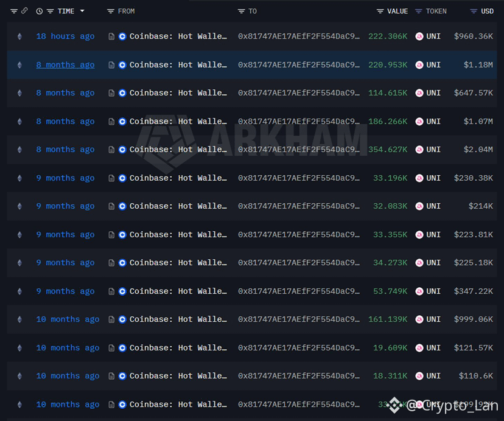
Task: Click the FROM column header label
Action: point(127,11)
